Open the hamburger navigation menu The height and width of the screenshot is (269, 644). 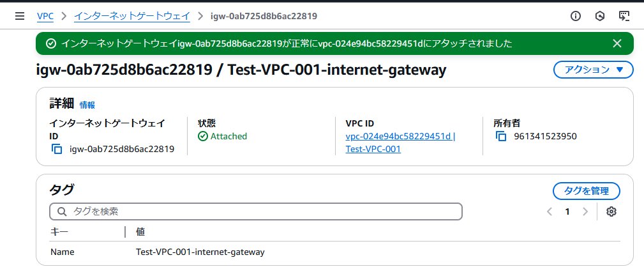pyautogui.click(x=19, y=17)
